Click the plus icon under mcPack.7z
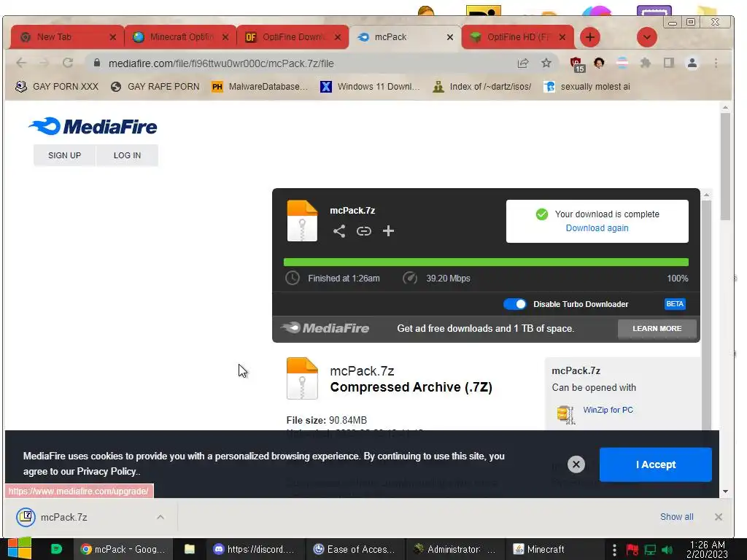747x560 pixels. point(388,231)
